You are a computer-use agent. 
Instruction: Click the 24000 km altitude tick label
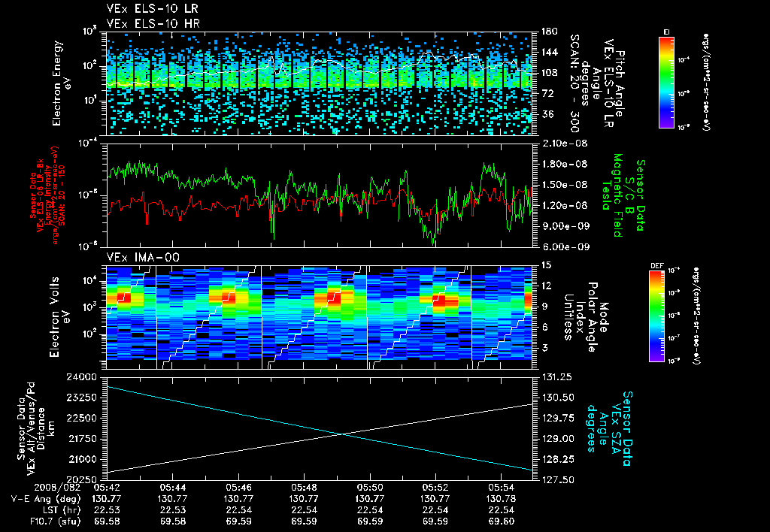click(x=81, y=377)
